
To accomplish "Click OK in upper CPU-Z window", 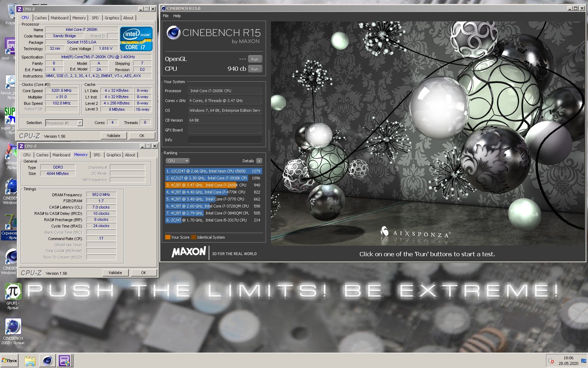I will click(x=142, y=136).
